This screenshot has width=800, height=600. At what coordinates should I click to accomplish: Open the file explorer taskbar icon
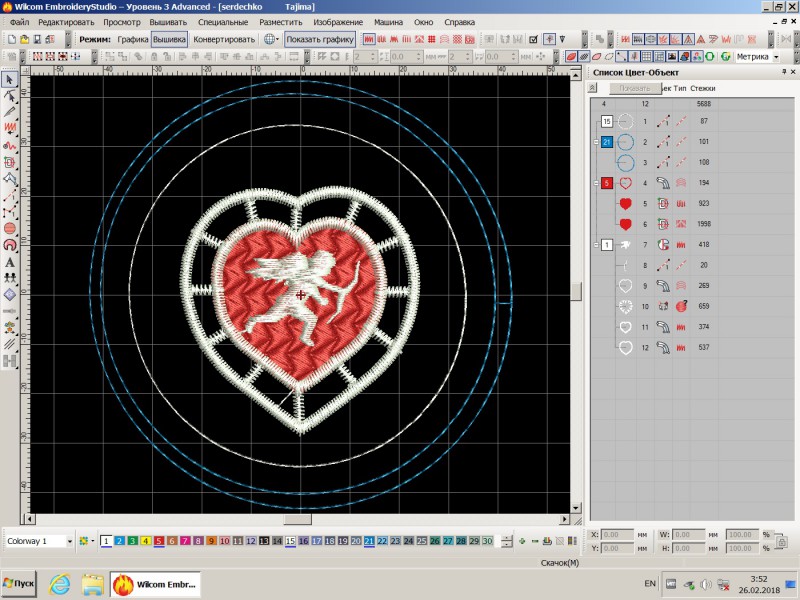tap(93, 585)
